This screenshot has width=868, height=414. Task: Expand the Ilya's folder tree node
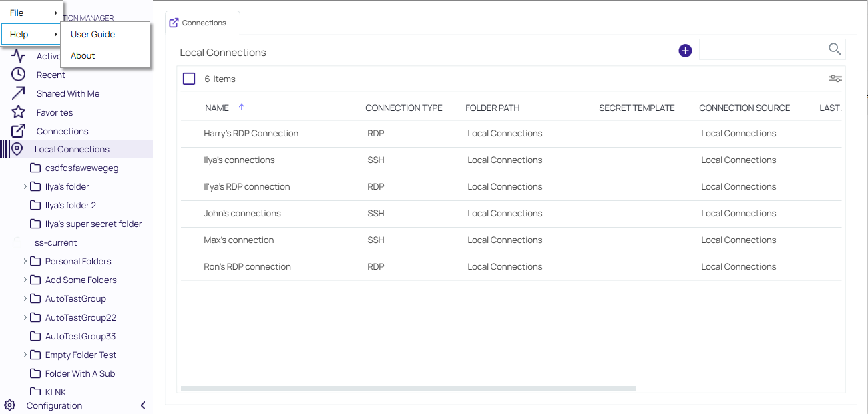pos(25,187)
